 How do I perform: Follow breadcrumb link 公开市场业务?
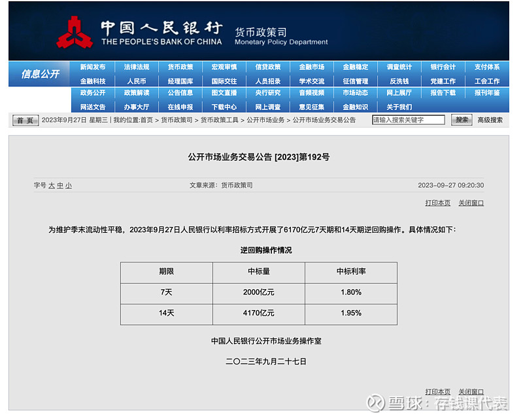pyautogui.click(x=265, y=120)
